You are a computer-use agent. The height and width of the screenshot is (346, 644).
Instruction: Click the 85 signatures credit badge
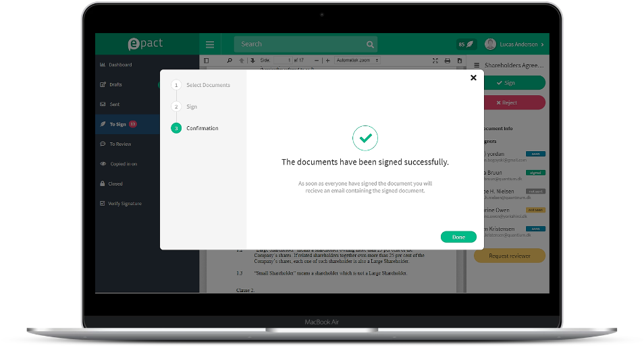[x=466, y=45]
